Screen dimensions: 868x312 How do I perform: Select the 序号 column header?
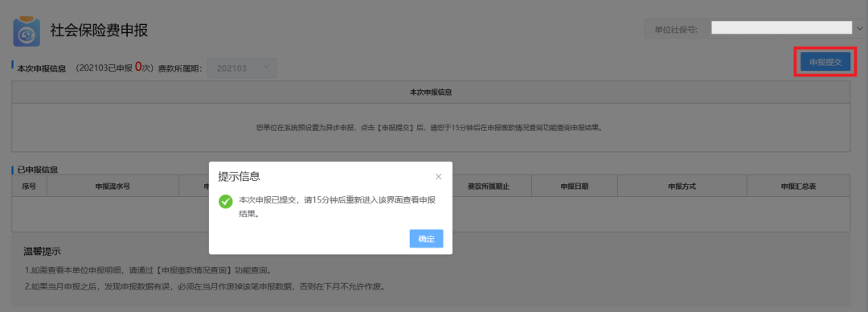click(x=30, y=187)
